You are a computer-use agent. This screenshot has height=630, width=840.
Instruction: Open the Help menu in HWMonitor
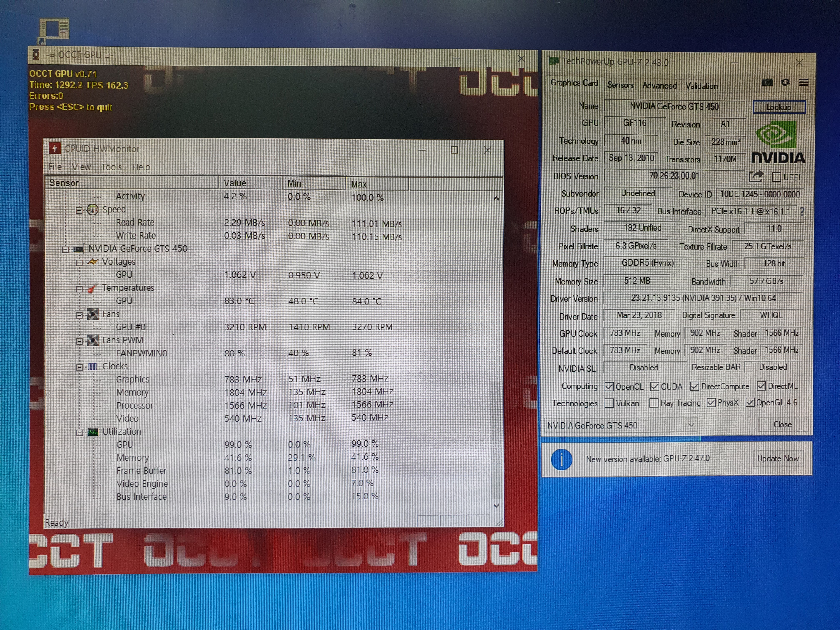pyautogui.click(x=141, y=167)
